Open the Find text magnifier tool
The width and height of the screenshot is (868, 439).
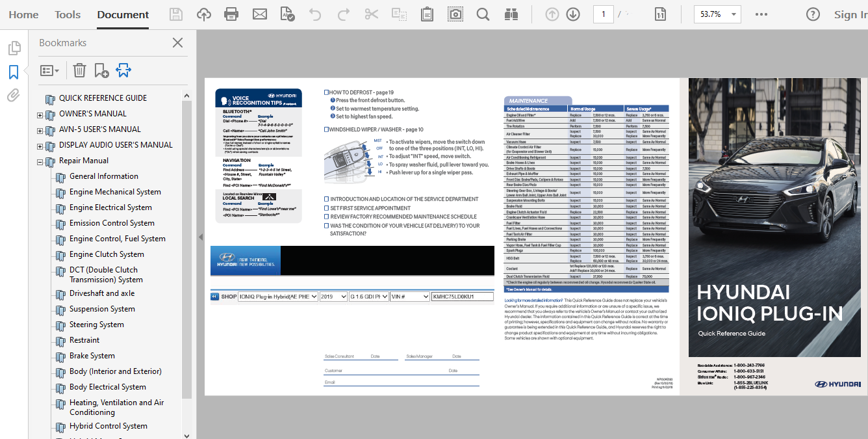pos(483,14)
